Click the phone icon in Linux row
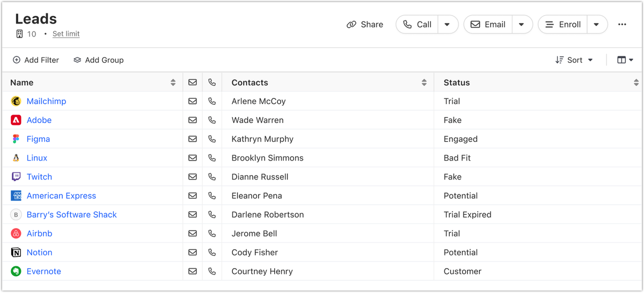The image size is (644, 295). point(212,158)
